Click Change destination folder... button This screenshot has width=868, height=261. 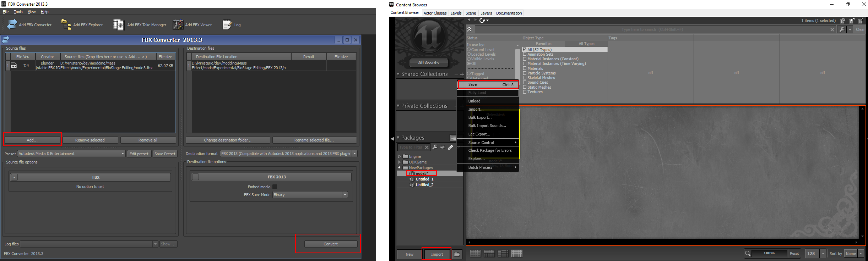pos(228,140)
